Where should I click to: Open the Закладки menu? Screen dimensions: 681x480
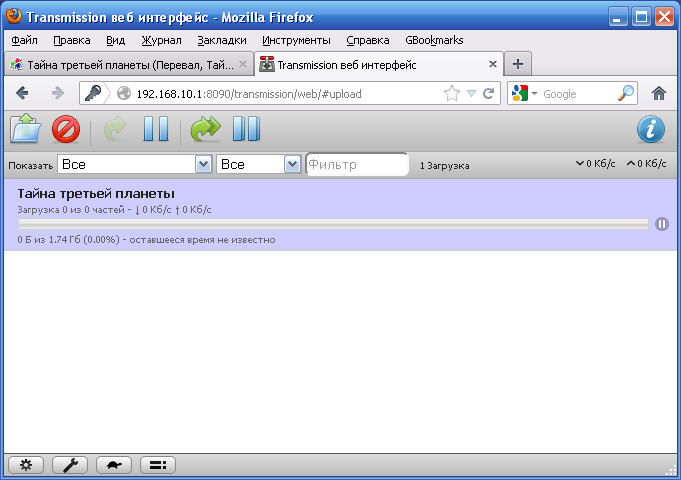click(222, 40)
